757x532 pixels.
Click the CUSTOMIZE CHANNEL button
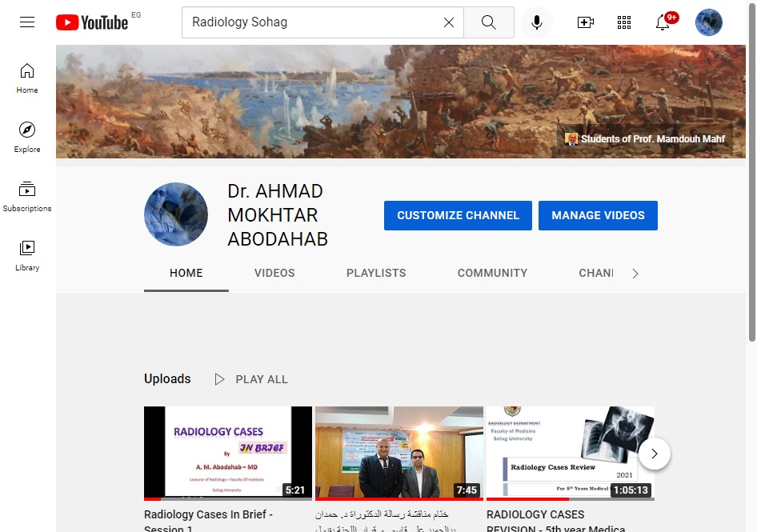pos(457,215)
